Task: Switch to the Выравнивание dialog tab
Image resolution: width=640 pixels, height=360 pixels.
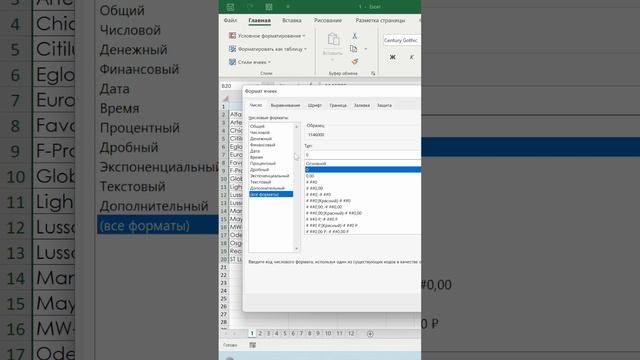Action: 285,105
